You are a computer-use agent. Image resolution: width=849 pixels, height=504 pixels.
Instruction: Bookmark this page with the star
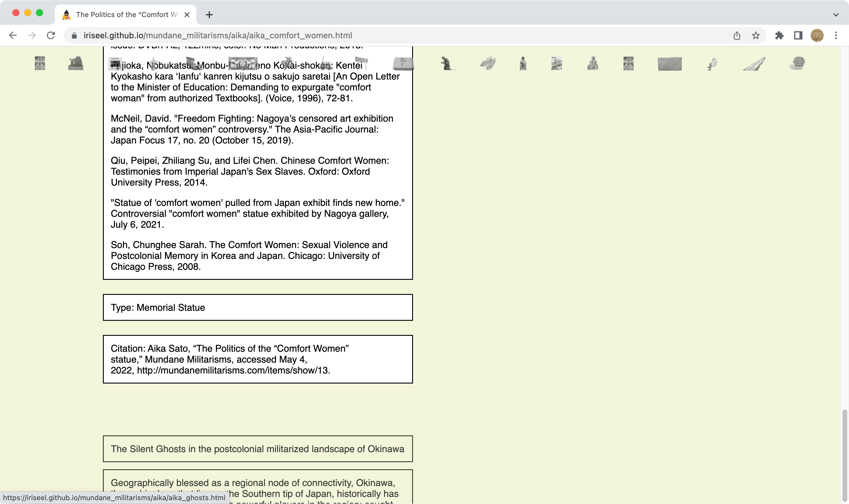(755, 35)
